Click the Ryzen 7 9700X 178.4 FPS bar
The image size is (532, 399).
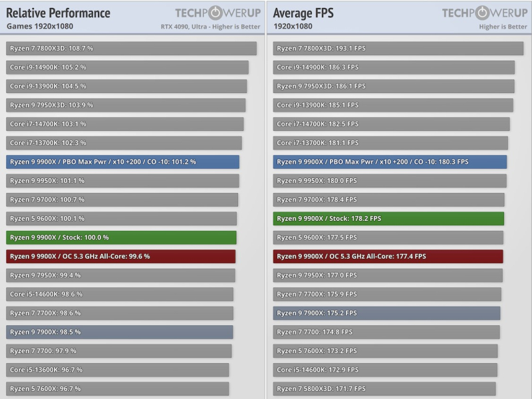(388, 199)
